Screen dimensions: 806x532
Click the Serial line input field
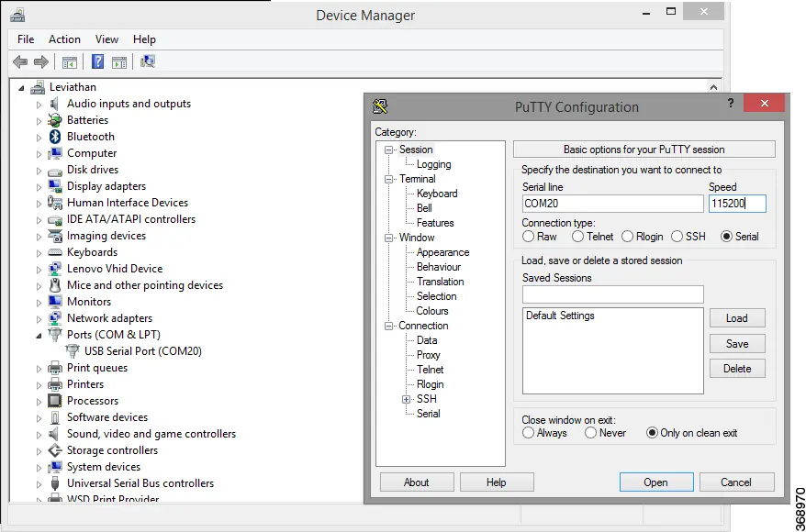pyautogui.click(x=612, y=204)
